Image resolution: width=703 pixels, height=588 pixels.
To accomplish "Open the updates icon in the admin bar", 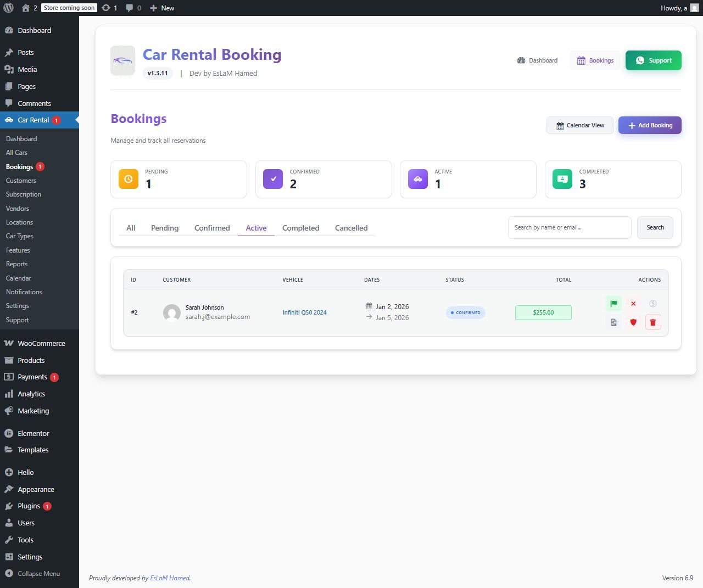I will tap(109, 8).
